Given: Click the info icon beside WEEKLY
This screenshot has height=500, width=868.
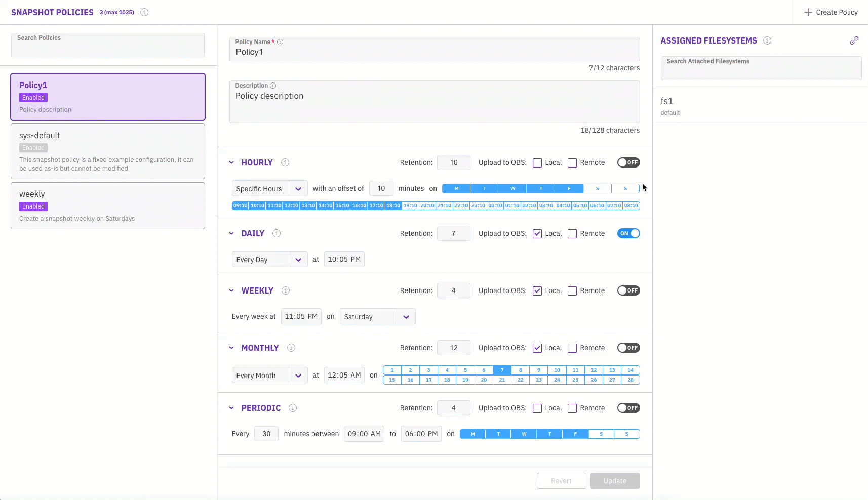Looking at the screenshot, I should pyautogui.click(x=286, y=290).
